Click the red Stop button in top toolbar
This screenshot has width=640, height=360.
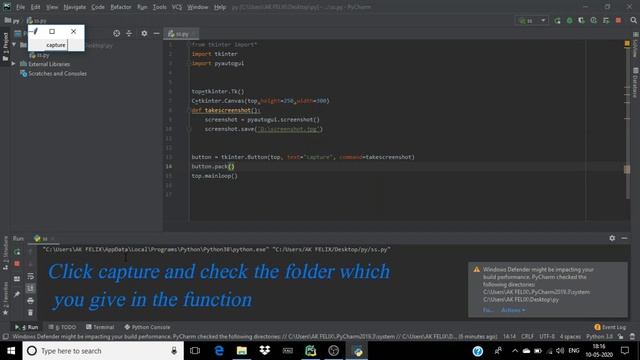coord(618,20)
